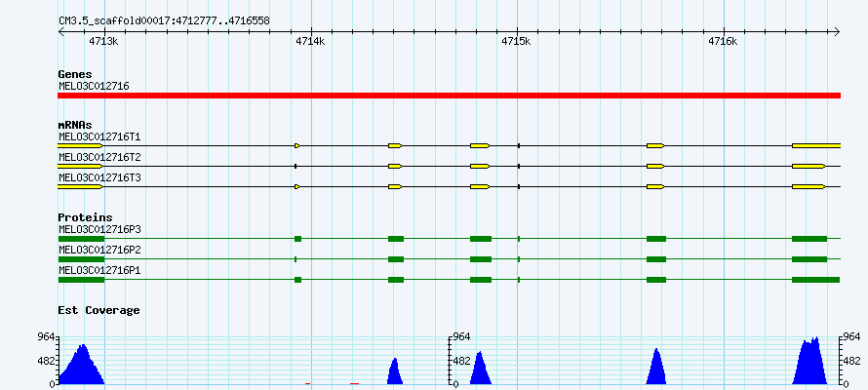This screenshot has width=868, height=390.
Task: Click the MELO3C012716 gene label
Action: [x=94, y=86]
